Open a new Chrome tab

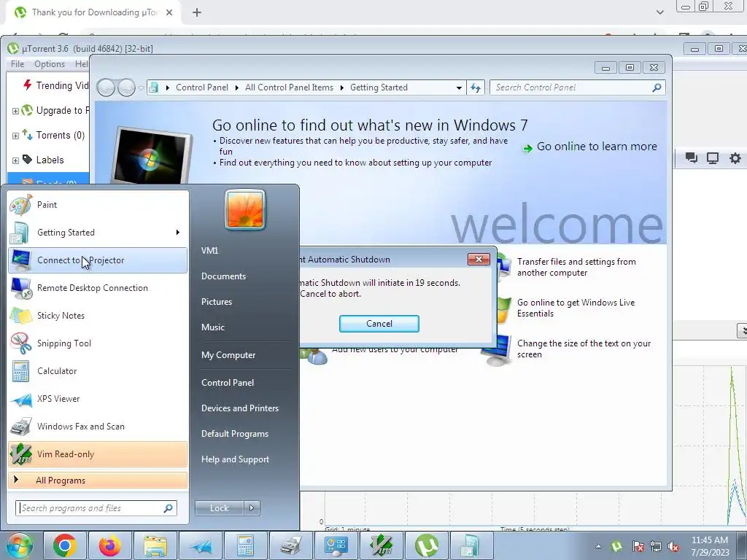tap(197, 12)
